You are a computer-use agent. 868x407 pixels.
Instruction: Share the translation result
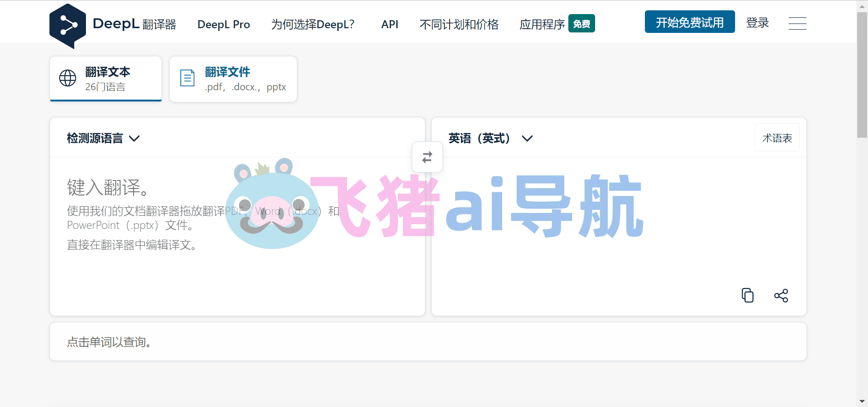(x=781, y=295)
